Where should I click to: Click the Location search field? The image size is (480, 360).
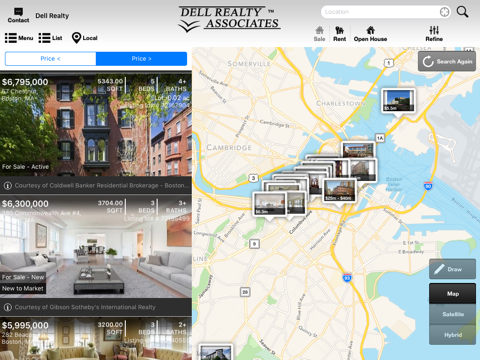(x=386, y=12)
